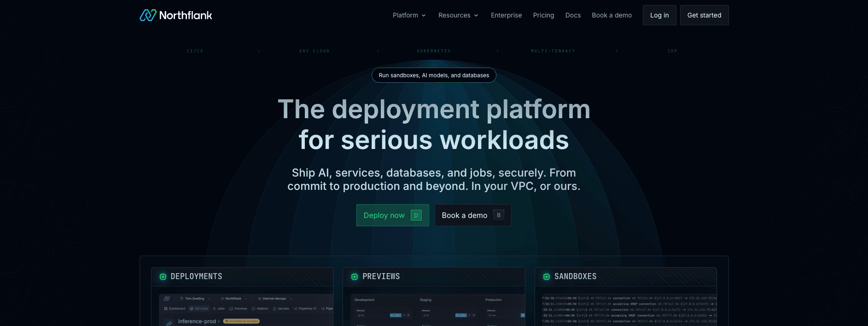Select the Dashboard tab in Deployments preview
The width and height of the screenshot is (868, 326).
pos(175,309)
